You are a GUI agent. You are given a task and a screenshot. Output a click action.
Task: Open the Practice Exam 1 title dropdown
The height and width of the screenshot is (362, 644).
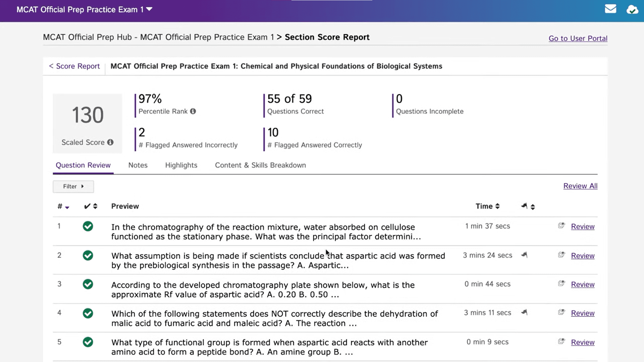(x=149, y=9)
